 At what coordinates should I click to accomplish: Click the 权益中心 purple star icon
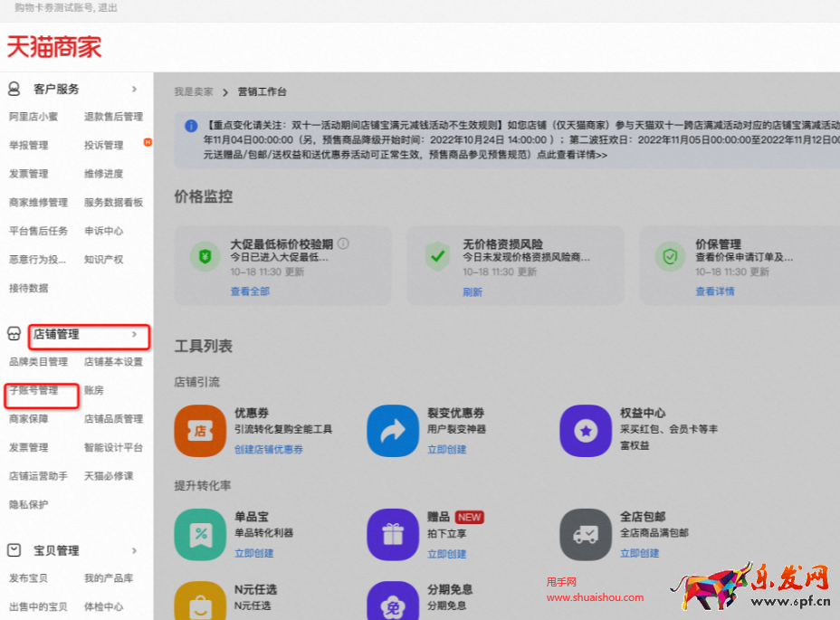pyautogui.click(x=585, y=431)
